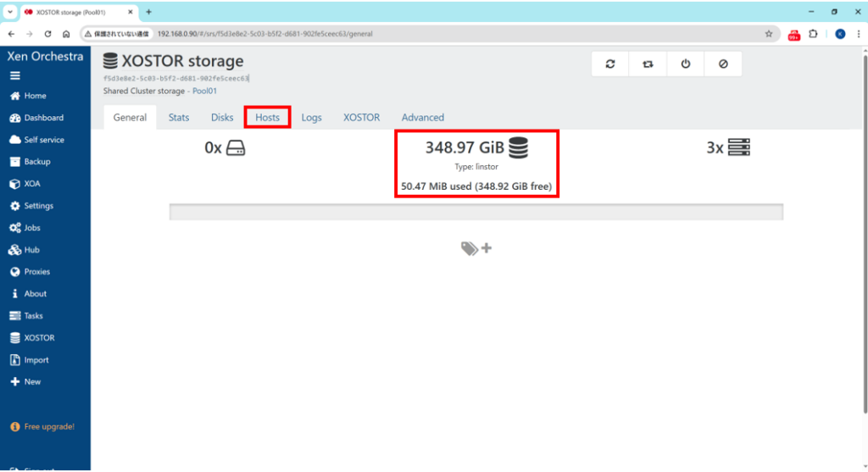Click the Reconnect all hosts arrows icon
The height and width of the screenshot is (472, 868).
[648, 64]
